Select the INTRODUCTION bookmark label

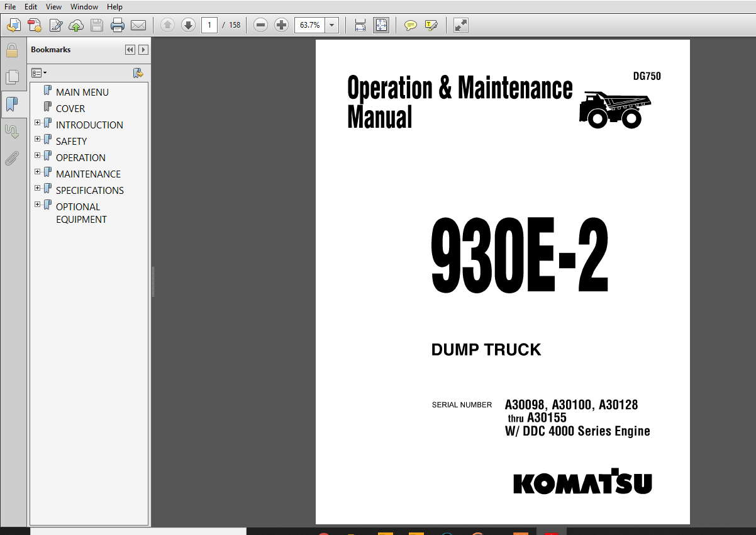[x=89, y=125]
